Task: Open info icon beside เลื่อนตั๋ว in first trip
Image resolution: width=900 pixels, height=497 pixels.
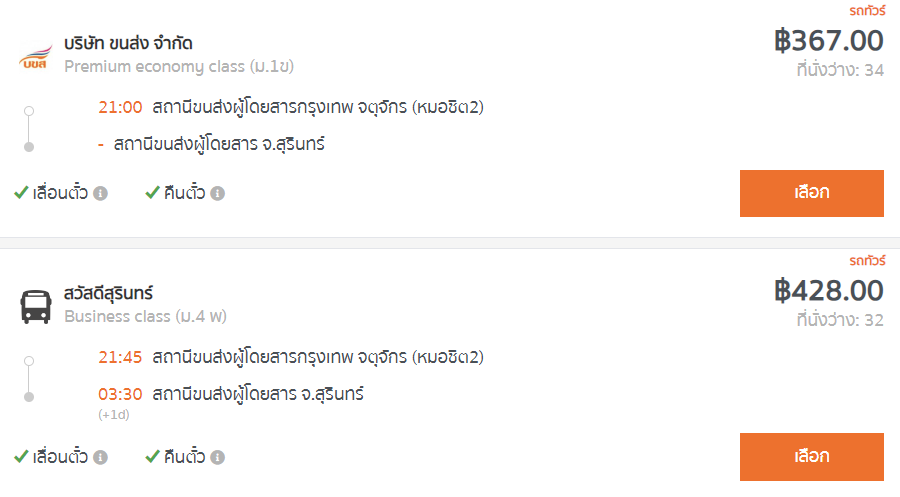Action: (x=100, y=193)
